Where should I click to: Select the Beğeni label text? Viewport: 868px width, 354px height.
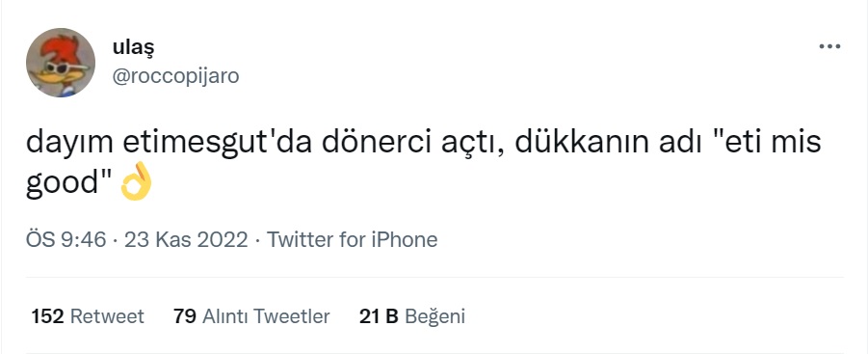click(x=435, y=316)
